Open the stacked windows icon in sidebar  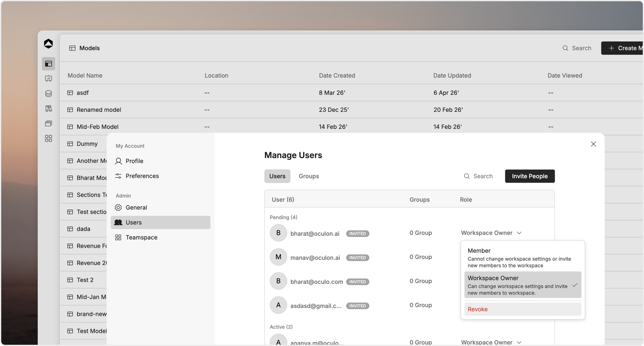click(x=48, y=123)
